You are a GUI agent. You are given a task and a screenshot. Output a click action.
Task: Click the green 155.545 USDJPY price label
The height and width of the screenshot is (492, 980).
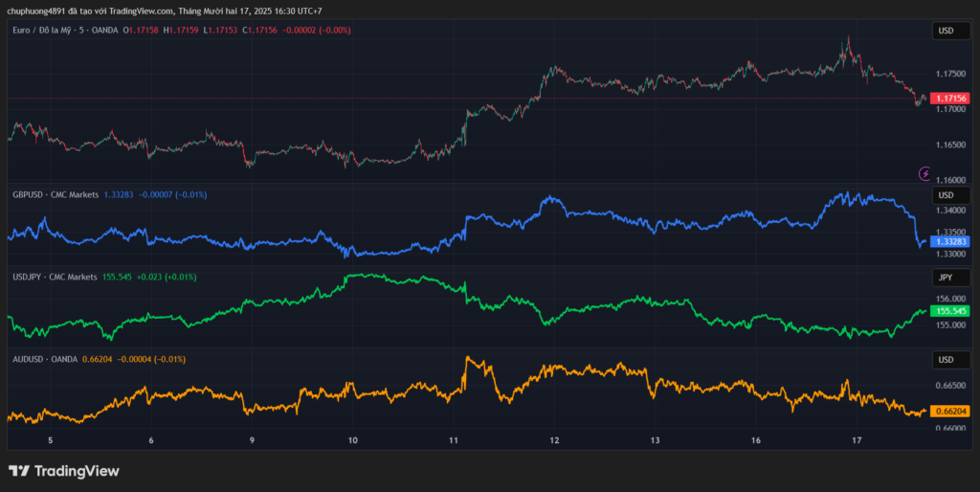[950, 311]
